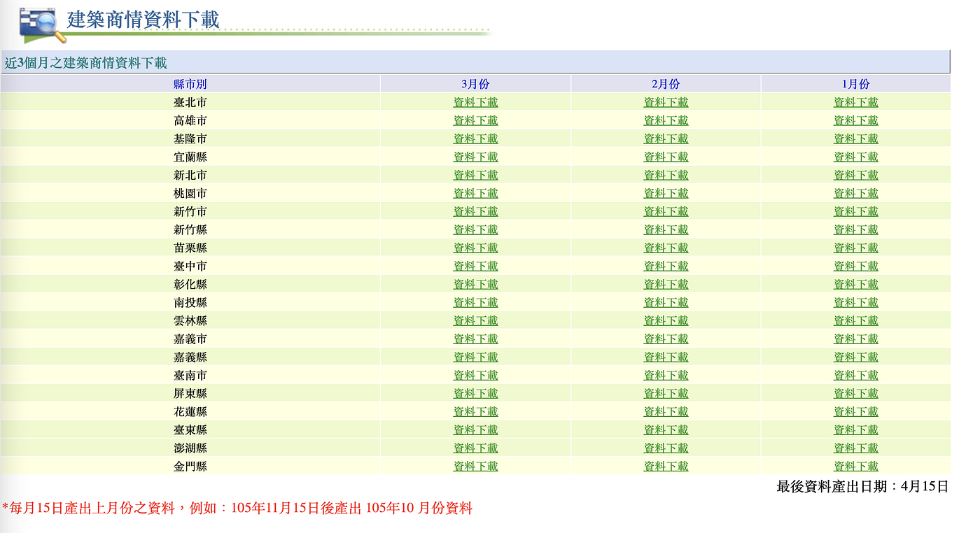Image resolution: width=980 pixels, height=533 pixels.
Task: Download 臺南市 data for 2月份
Action: [666, 375]
